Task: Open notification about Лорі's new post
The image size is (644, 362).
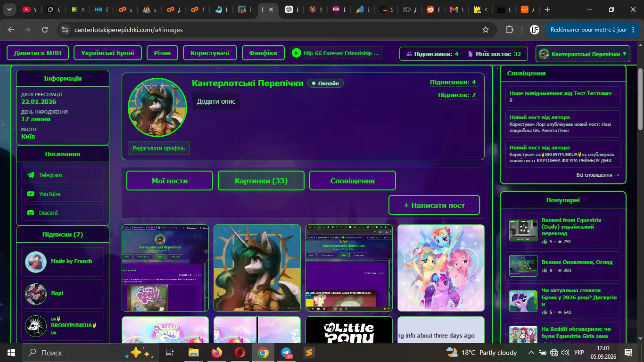Action: 563,124
